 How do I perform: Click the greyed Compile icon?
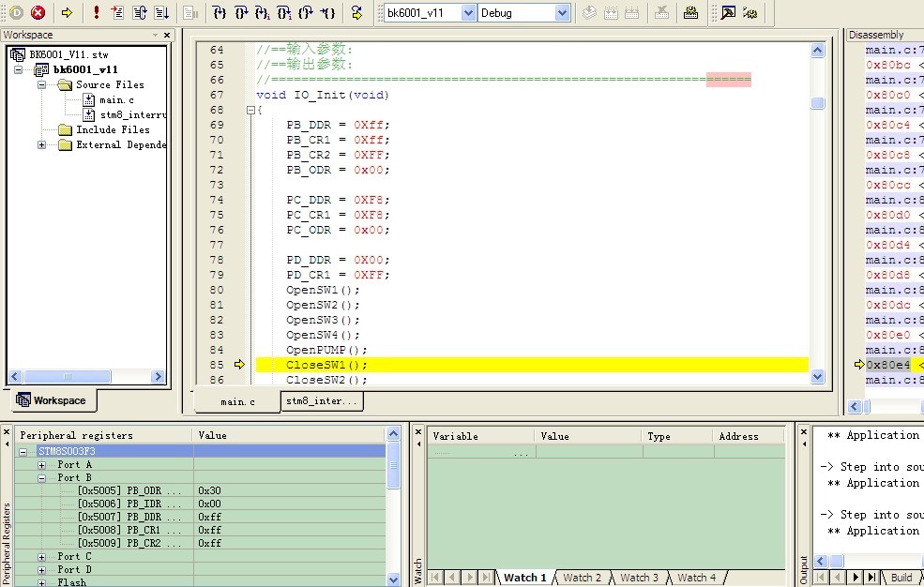pos(589,12)
